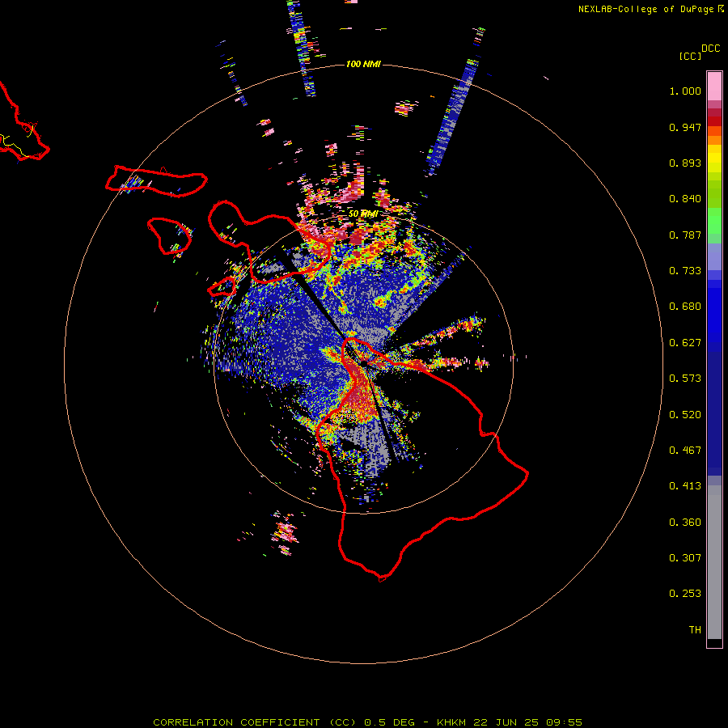
Task: Click the 09:55 time stamp
Action: 565,722
